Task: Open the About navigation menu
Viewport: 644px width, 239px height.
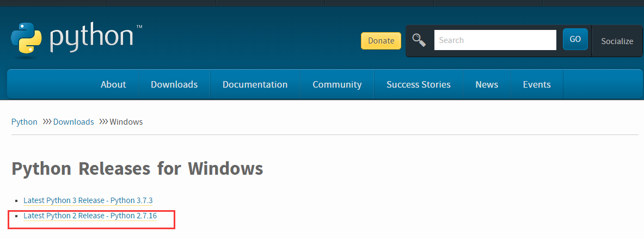Action: [113, 84]
